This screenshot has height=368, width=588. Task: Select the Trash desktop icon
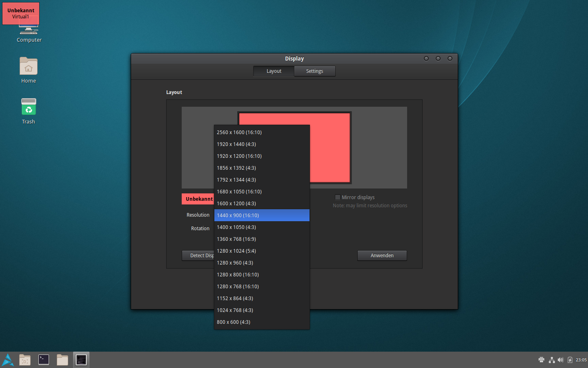click(29, 111)
